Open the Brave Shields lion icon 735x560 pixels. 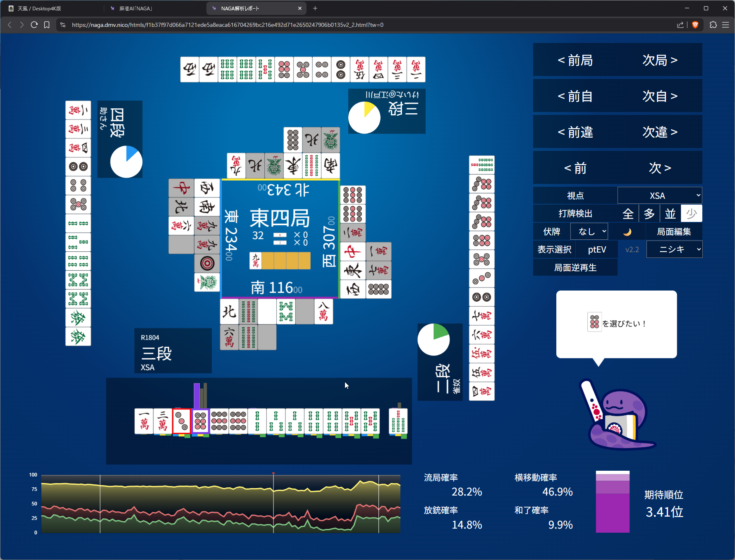click(695, 25)
